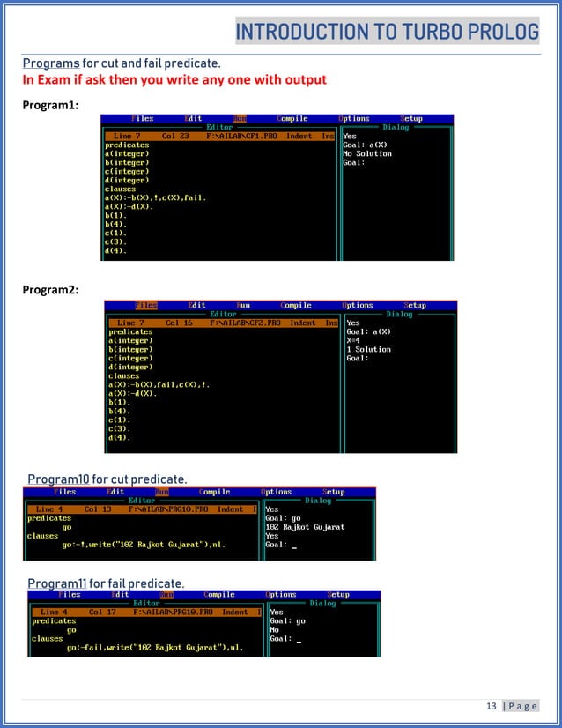This screenshot has width=562, height=728.
Task: Open Compile menu in Program11 screenshot
Action: (219, 594)
